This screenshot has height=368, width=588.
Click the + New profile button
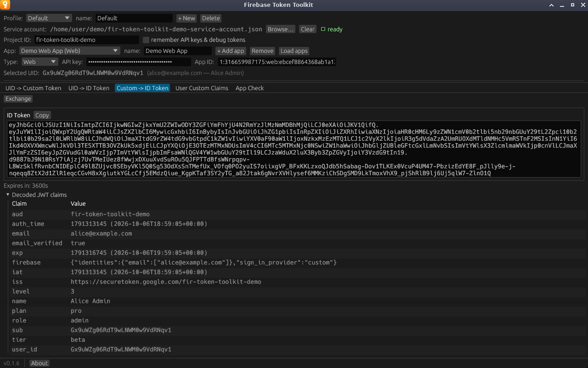coord(187,18)
